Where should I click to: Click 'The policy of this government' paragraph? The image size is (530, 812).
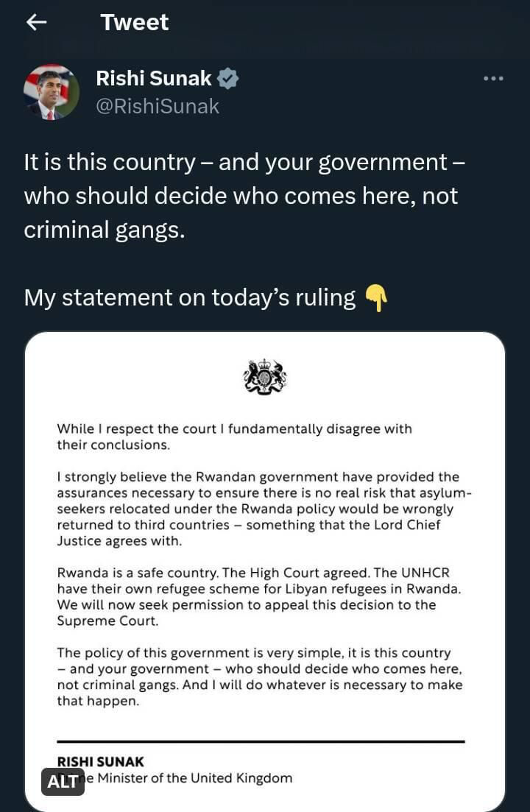pos(260,677)
